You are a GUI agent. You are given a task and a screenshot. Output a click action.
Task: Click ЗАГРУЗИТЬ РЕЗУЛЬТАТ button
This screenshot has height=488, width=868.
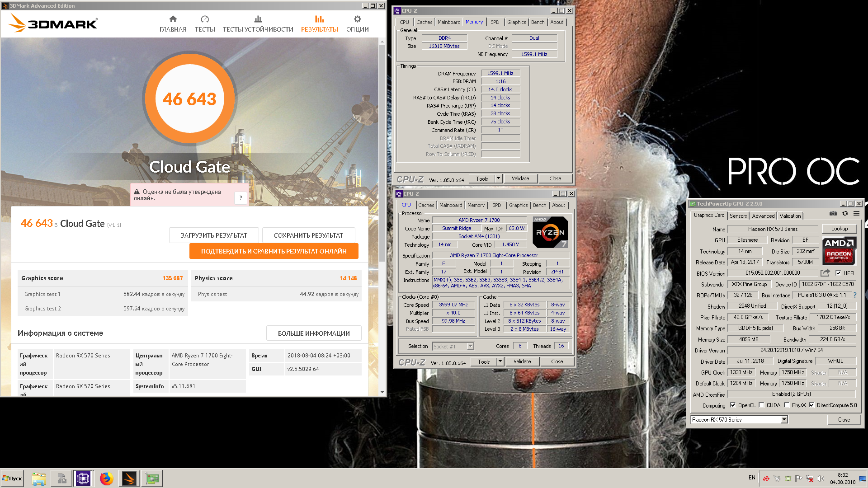click(x=214, y=235)
